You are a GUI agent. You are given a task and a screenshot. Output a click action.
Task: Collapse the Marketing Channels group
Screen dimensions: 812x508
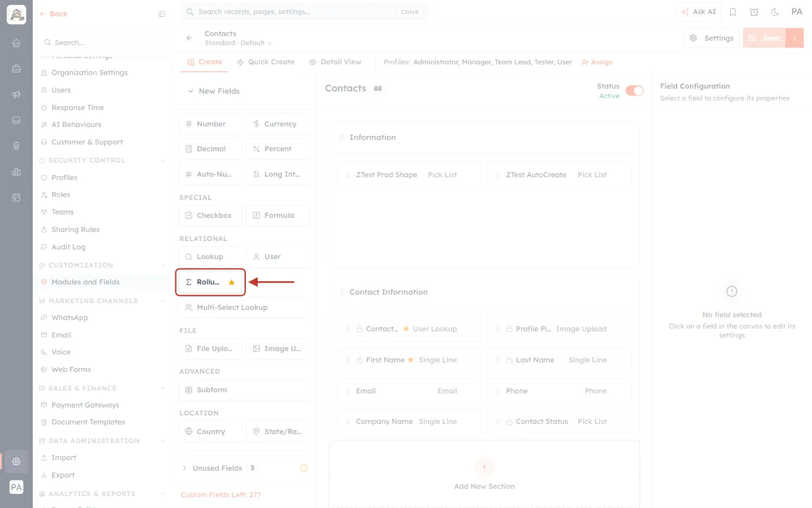tap(163, 301)
